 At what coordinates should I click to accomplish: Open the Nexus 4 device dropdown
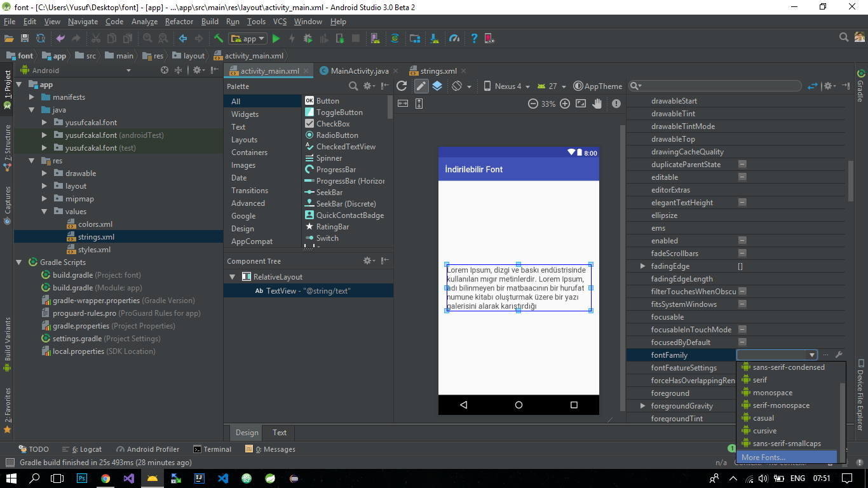coord(506,86)
